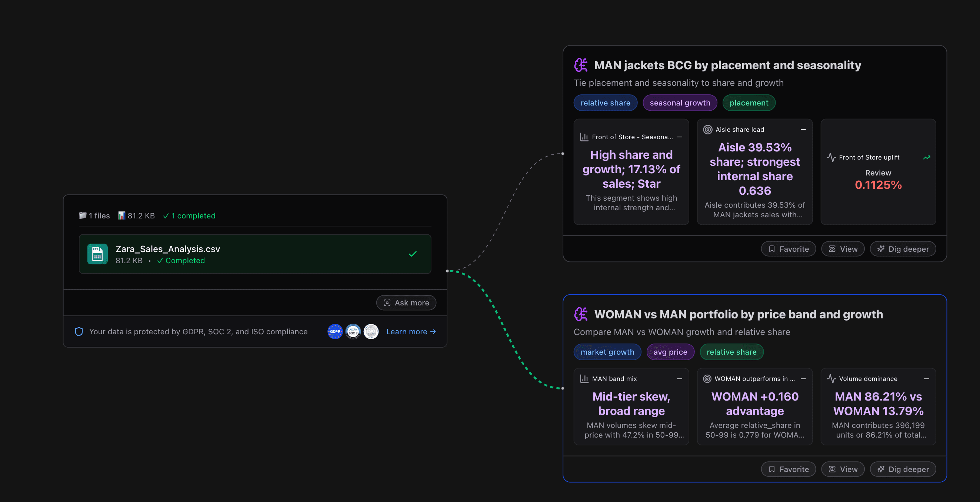
Task: Click the SOC 2 compliance badge
Action: 353,332
